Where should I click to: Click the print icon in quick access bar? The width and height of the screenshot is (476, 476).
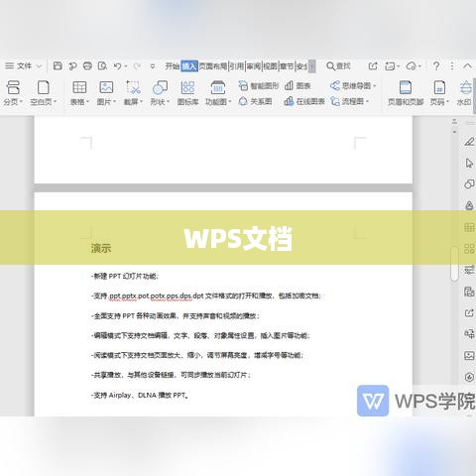pos(87,66)
